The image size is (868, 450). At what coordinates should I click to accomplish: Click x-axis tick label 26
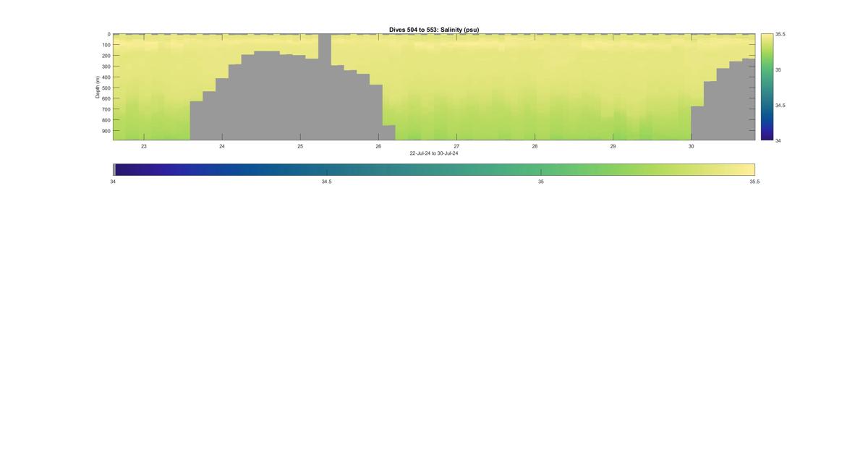(378, 146)
